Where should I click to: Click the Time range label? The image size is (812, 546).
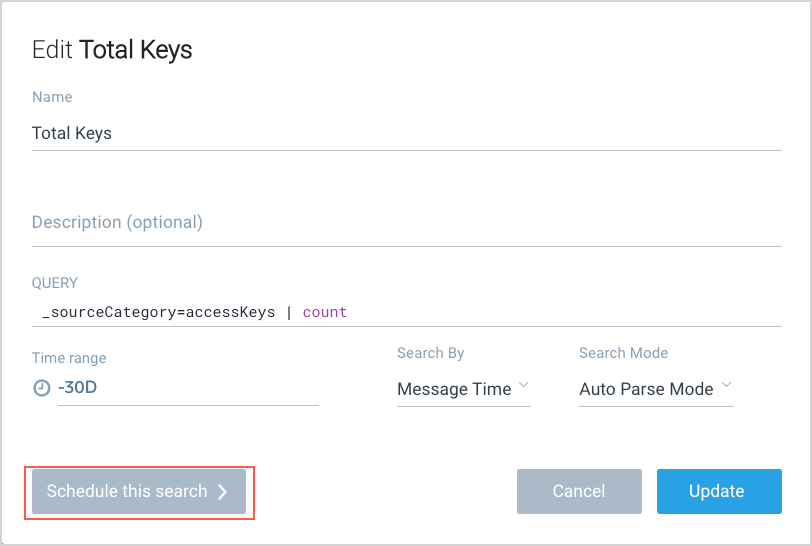(x=69, y=358)
